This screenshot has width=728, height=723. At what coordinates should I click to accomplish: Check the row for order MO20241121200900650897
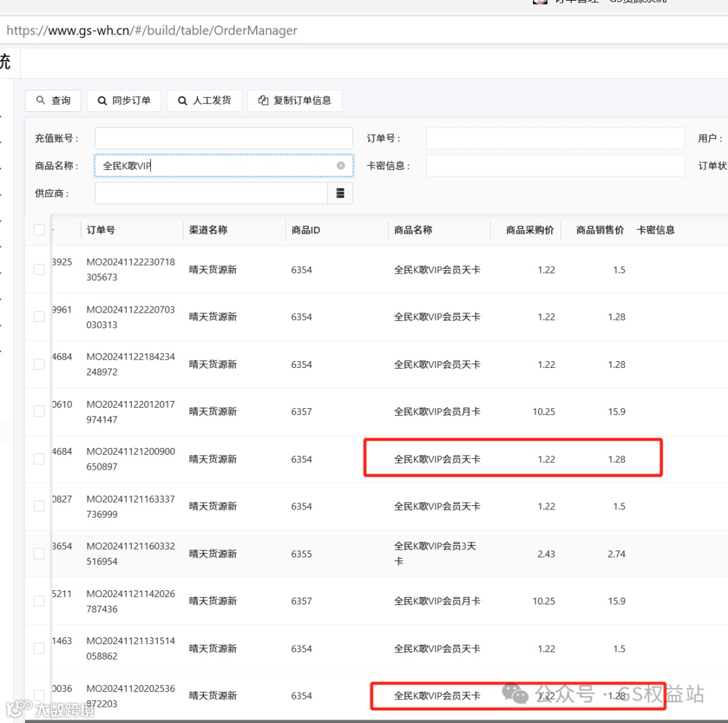point(39,459)
